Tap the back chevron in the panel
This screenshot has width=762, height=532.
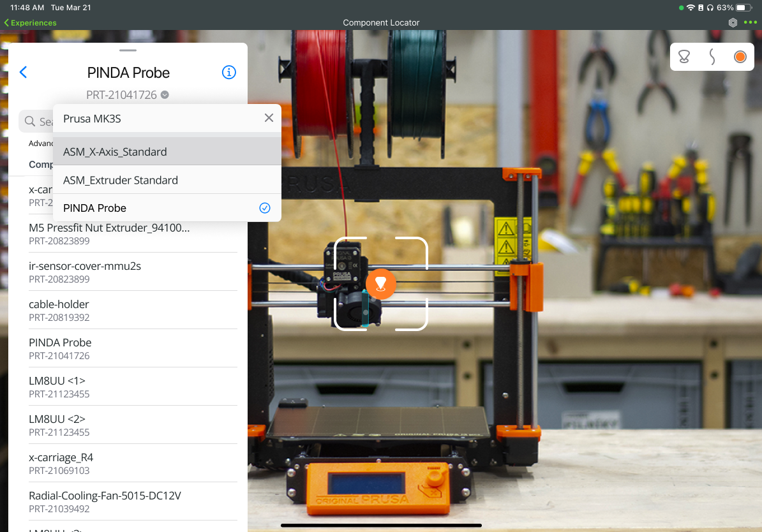23,72
